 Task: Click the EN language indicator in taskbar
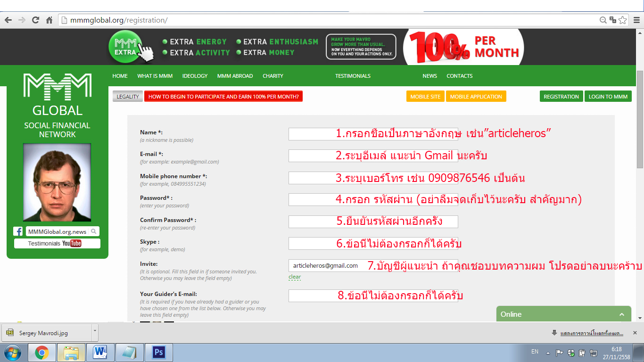click(535, 352)
